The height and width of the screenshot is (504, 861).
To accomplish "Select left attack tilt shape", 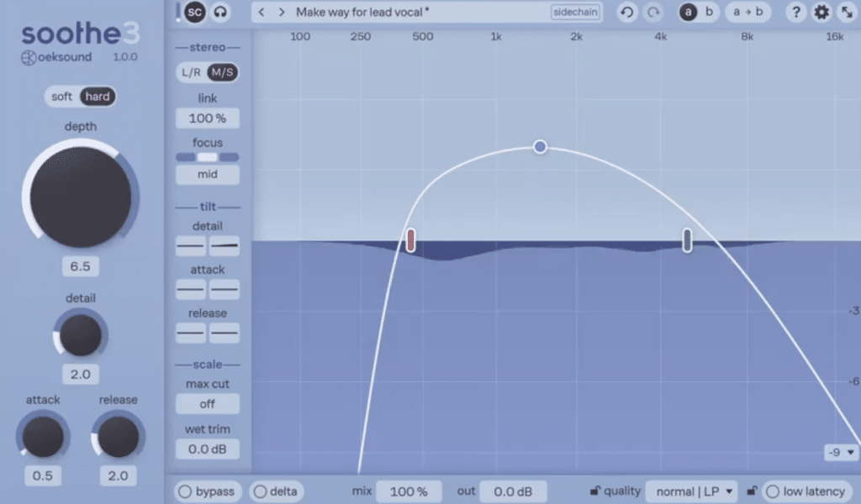I will [191, 289].
